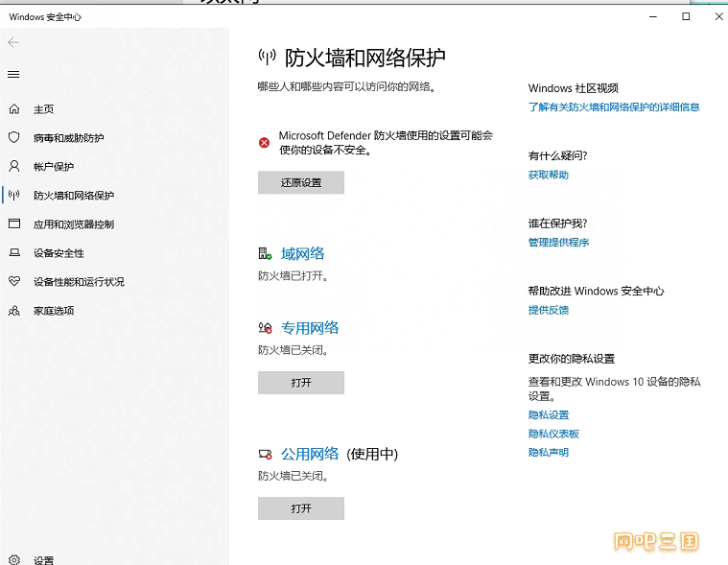
Task: Close the Windows 安全中心 window
Action: click(718, 16)
